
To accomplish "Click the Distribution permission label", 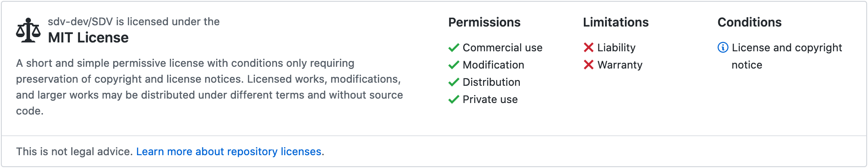I will [x=491, y=82].
